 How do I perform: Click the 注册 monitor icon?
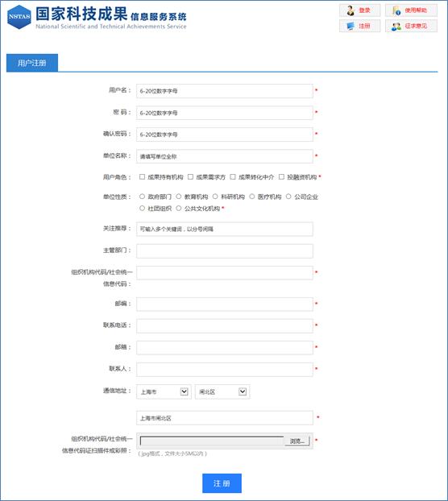(x=351, y=26)
